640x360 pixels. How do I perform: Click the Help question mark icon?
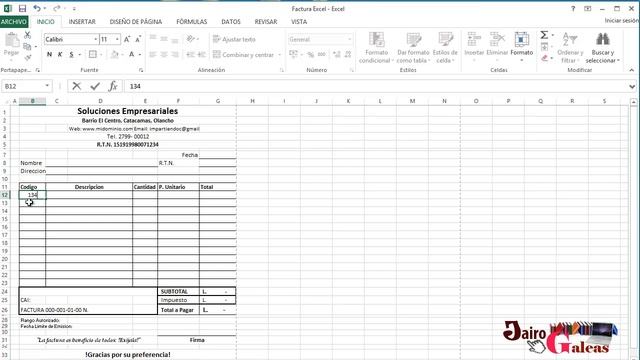tap(573, 8)
